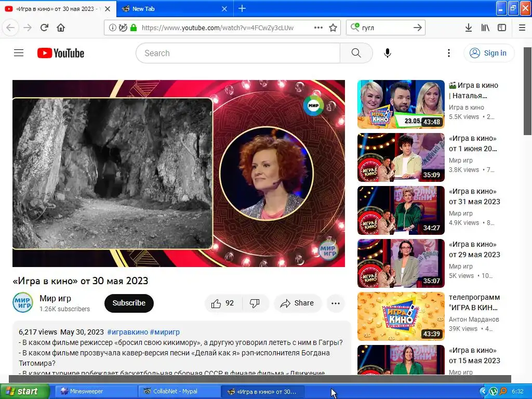Open the browser home page
This screenshot has height=399, width=532.
[x=61, y=28]
